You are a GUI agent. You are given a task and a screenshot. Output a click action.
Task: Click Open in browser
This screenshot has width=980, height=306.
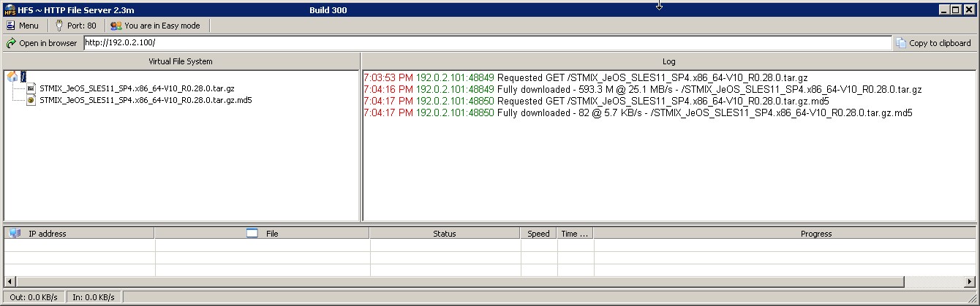42,43
